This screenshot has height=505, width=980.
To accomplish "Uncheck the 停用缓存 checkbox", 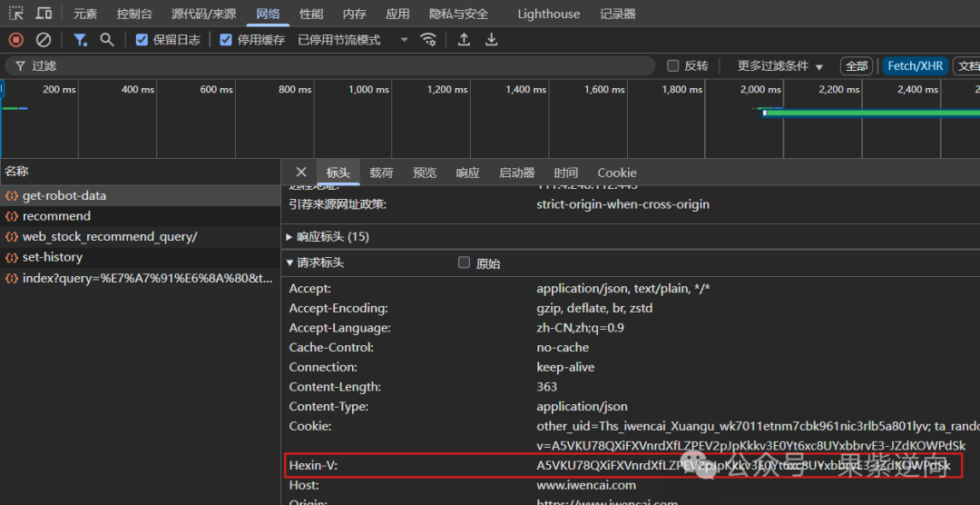I will point(227,40).
